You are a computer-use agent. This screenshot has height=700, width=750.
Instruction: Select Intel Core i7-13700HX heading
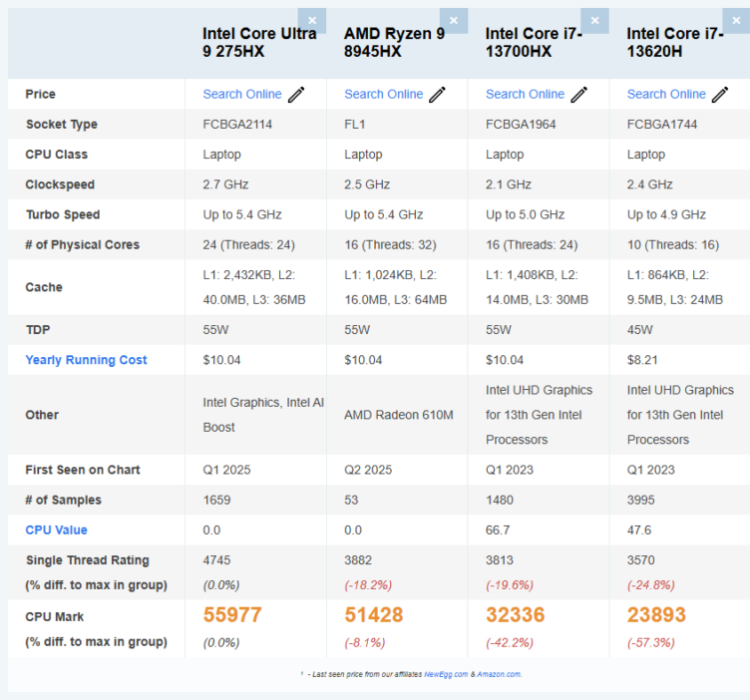(534, 42)
